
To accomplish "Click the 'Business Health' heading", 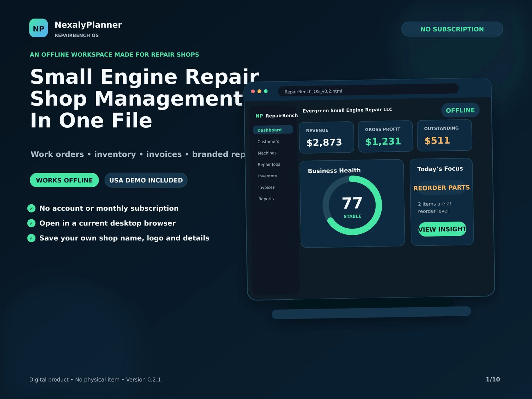I will [334, 171].
